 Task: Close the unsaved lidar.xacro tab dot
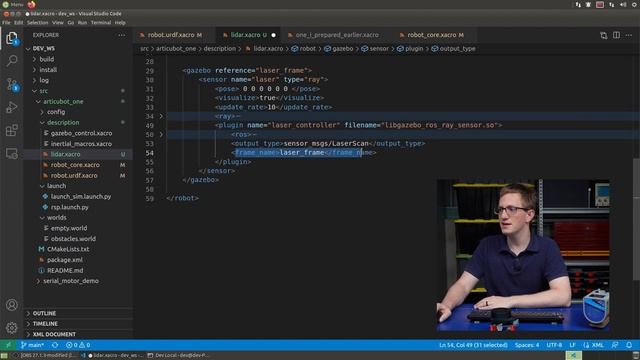click(273, 35)
